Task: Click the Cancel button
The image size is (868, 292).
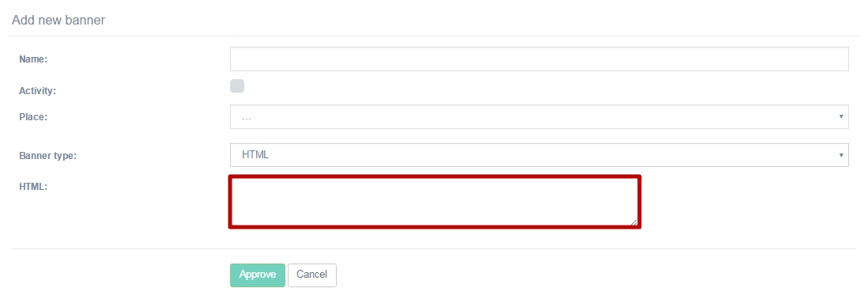Action: point(311,275)
